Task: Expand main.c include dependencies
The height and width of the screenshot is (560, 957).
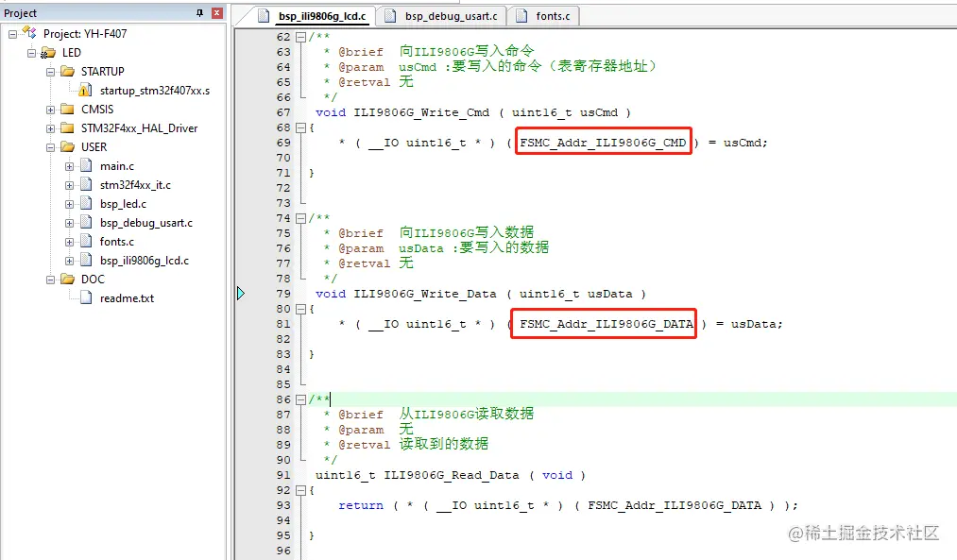Action: coord(69,166)
